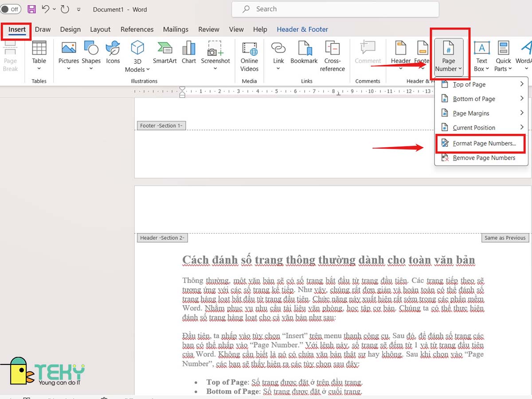The height and width of the screenshot is (399, 532).
Task: Open the Review tab
Action: point(209,30)
